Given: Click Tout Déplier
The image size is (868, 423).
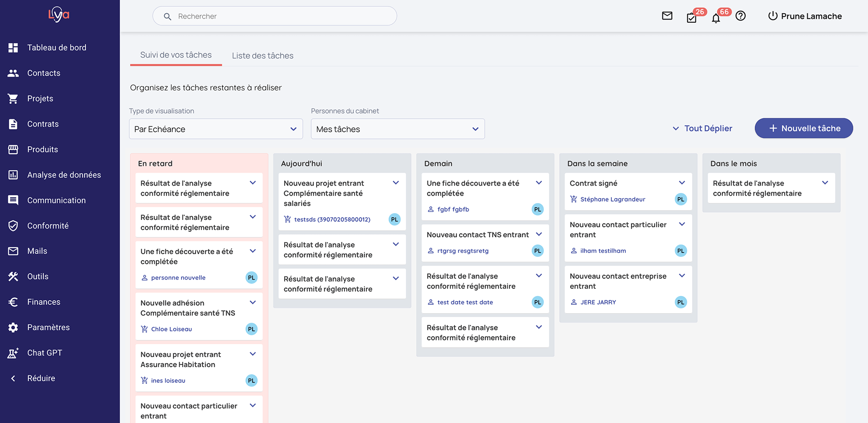Looking at the screenshot, I should 702,129.
